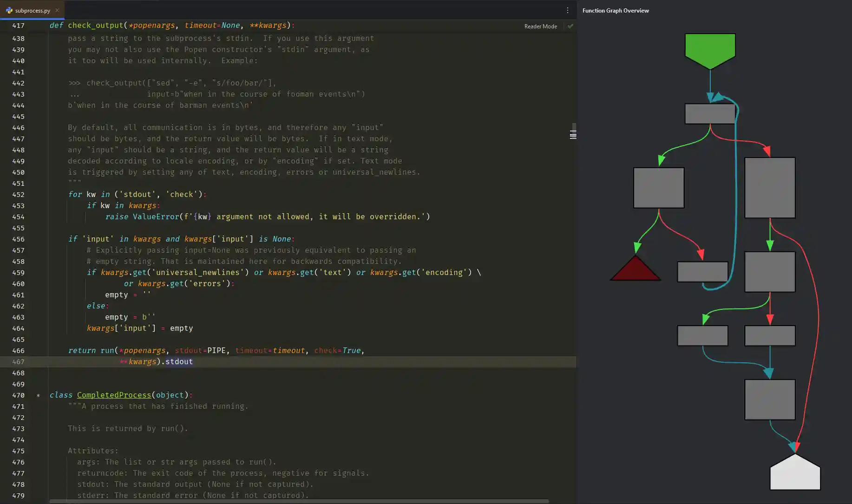Click the bottom gray return block above exit node
The height and width of the screenshot is (504, 852).
pos(769,399)
